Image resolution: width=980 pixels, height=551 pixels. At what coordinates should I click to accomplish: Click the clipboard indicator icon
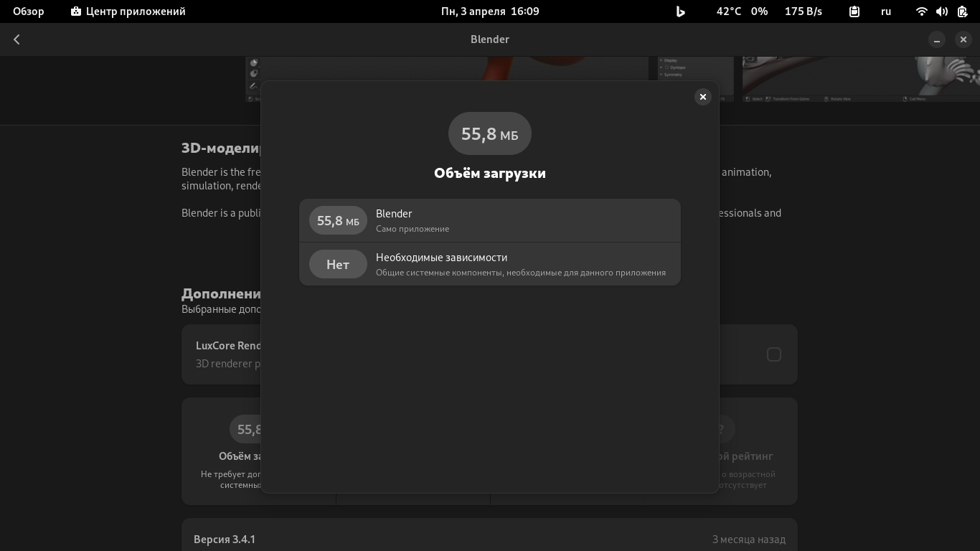coord(854,11)
